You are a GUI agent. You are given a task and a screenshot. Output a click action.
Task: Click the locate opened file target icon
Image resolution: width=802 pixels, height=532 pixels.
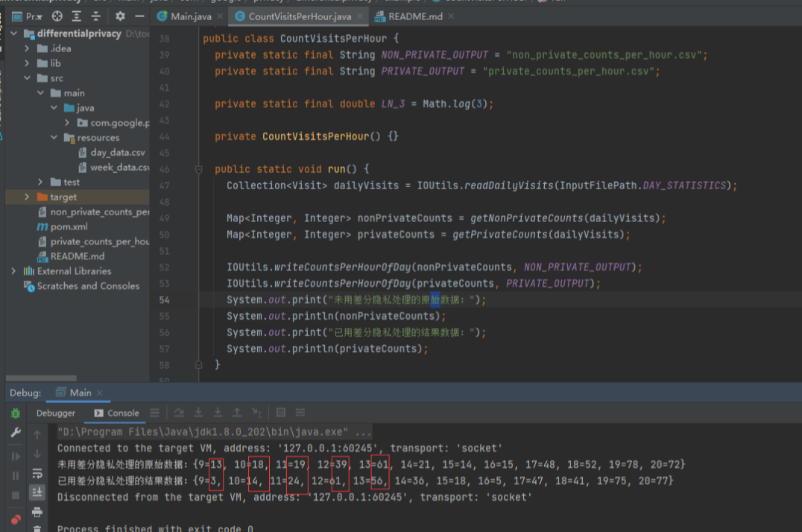pos(57,16)
